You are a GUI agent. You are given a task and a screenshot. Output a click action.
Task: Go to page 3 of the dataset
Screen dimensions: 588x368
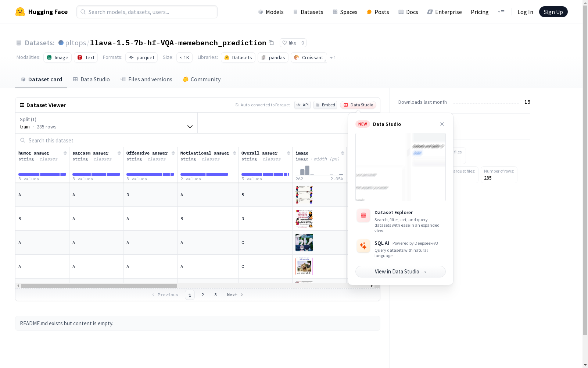tap(215, 295)
